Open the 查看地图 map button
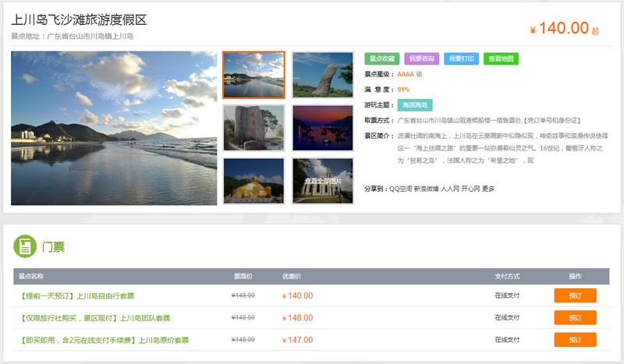The image size is (624, 364). coord(501,58)
